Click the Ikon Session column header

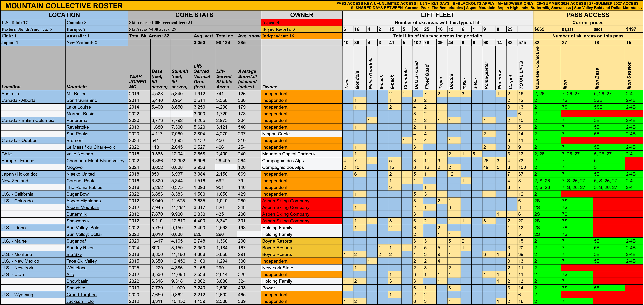pos(629,75)
